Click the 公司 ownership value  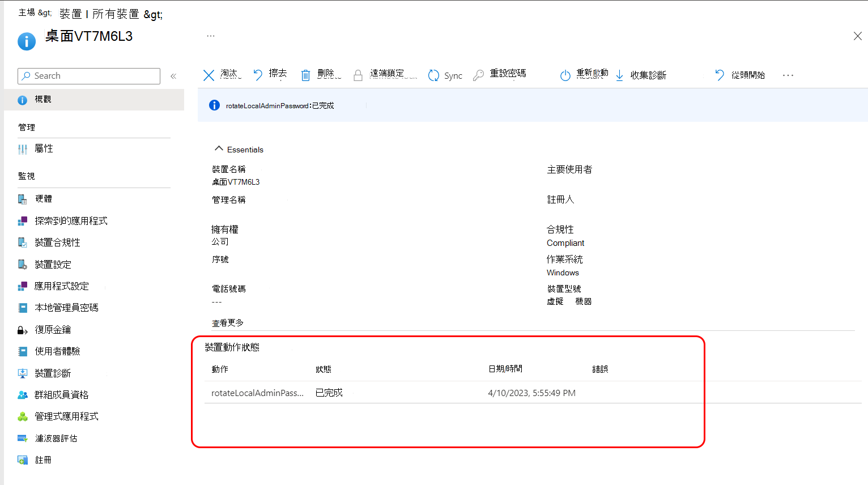point(220,242)
